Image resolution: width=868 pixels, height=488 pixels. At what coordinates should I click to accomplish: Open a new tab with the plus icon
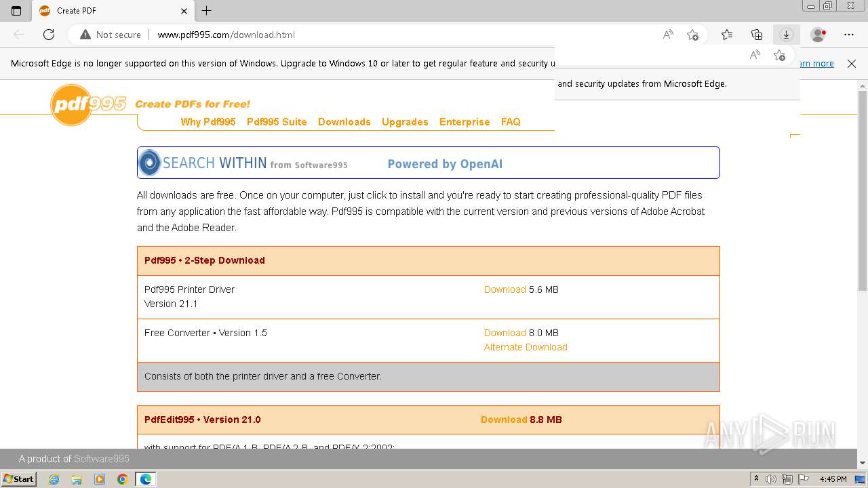pos(207,10)
